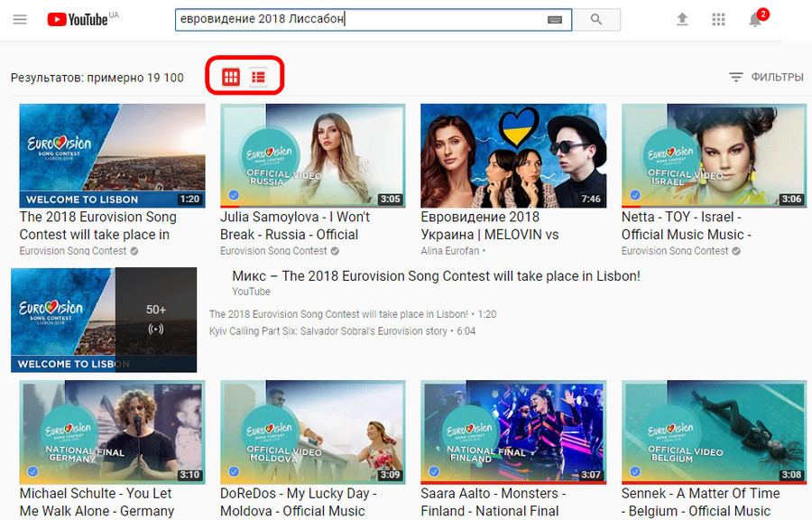This screenshot has height=520, width=812.
Task: Click the results count 'примерно 19 100'
Action: coord(135,78)
